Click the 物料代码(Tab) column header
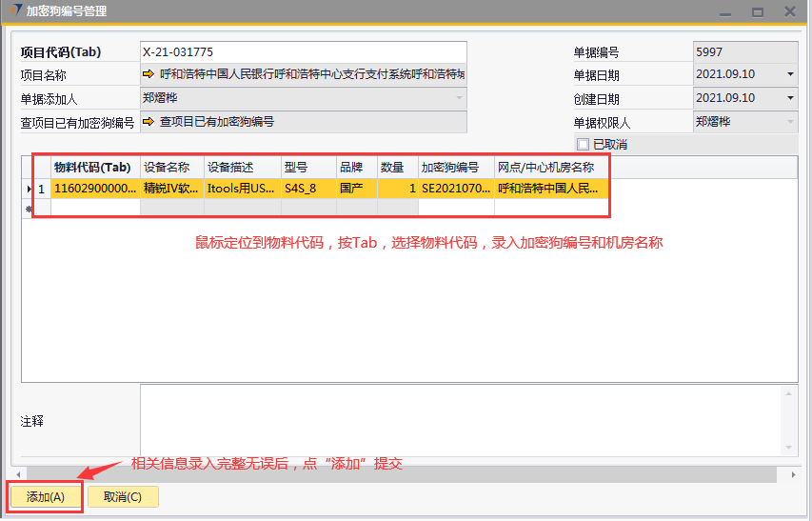The image size is (812, 521). tap(91, 167)
